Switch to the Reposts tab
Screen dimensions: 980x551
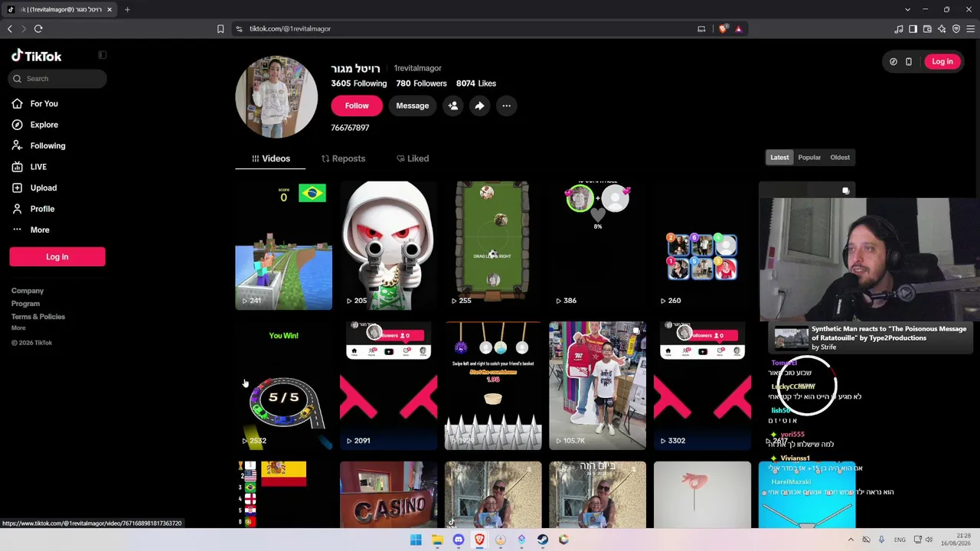click(343, 158)
